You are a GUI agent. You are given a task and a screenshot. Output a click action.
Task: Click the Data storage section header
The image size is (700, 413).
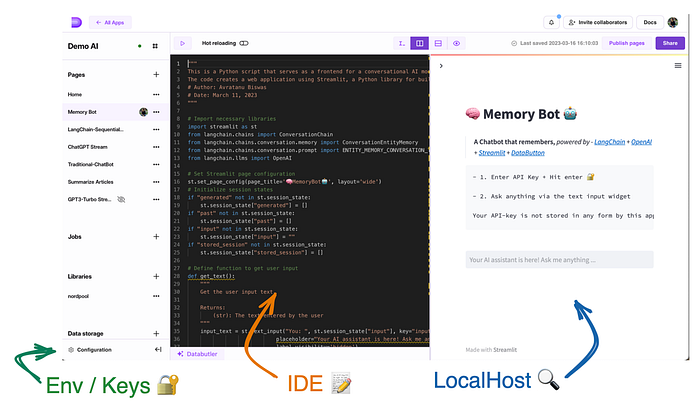85,334
